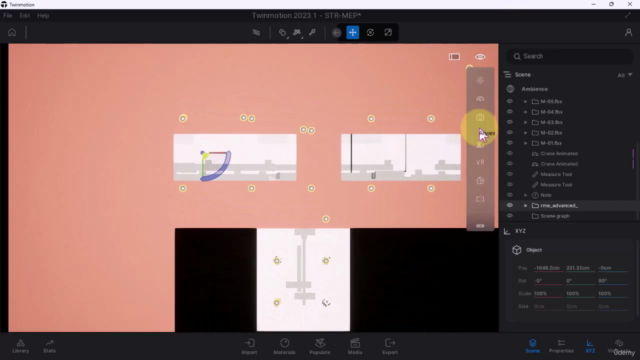Open the Library panel
This screenshot has height=360, width=640.
point(20,346)
